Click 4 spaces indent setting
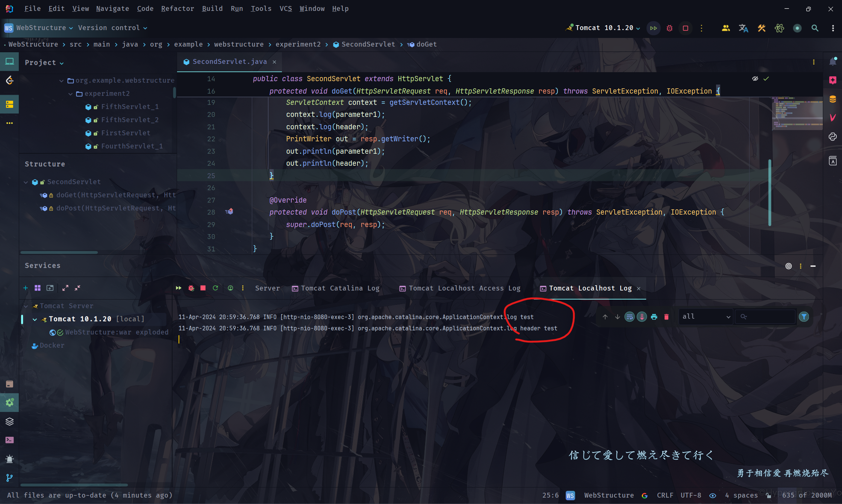The width and height of the screenshot is (842, 504). [x=741, y=495]
